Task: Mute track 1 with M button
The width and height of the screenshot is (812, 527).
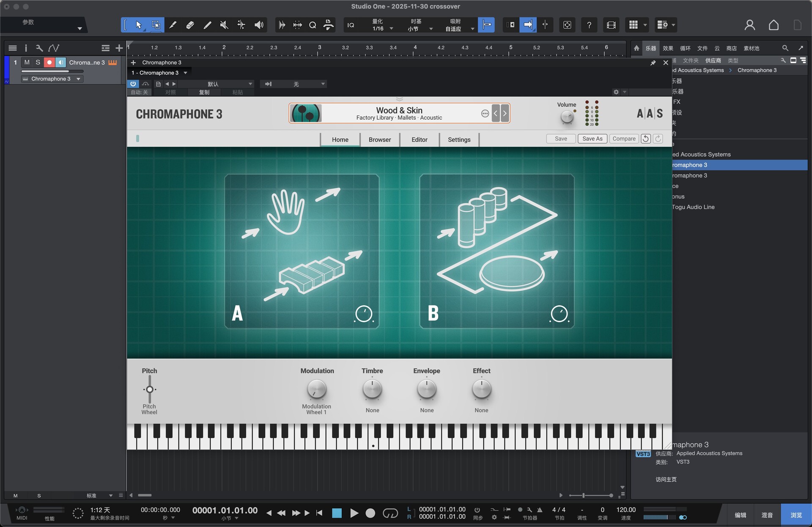Action: [27, 62]
